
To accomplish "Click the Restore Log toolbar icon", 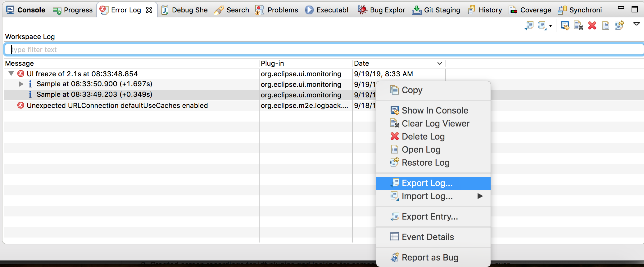I will [619, 25].
